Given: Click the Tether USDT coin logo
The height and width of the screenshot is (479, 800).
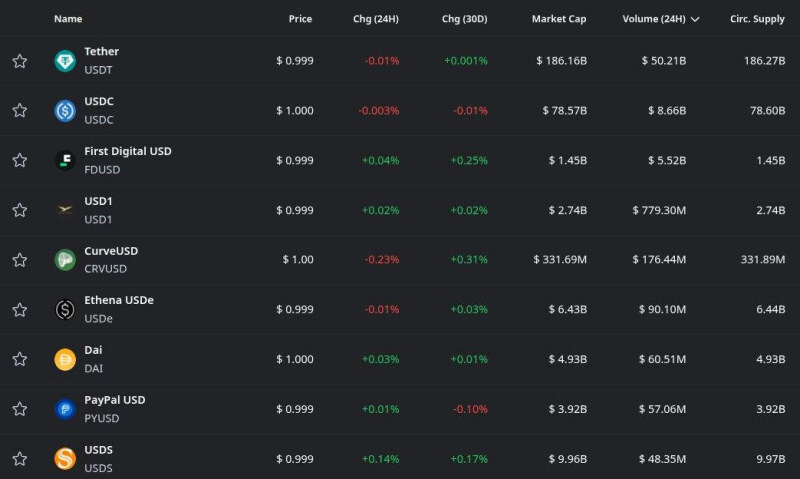Looking at the screenshot, I should (x=65, y=61).
